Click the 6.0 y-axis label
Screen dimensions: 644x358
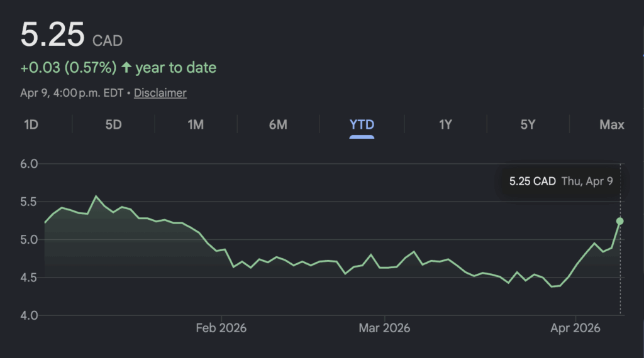30,164
